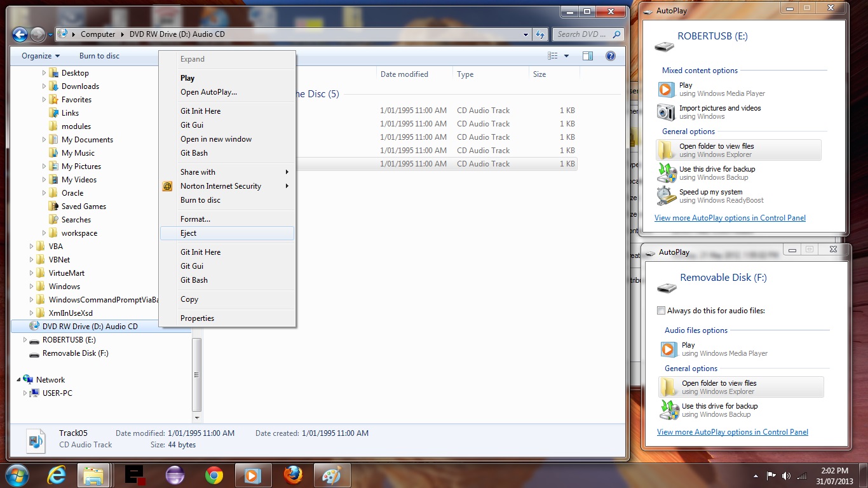868x488 pixels.
Task: Check 'Always do this for audio files'
Action: [661, 311]
